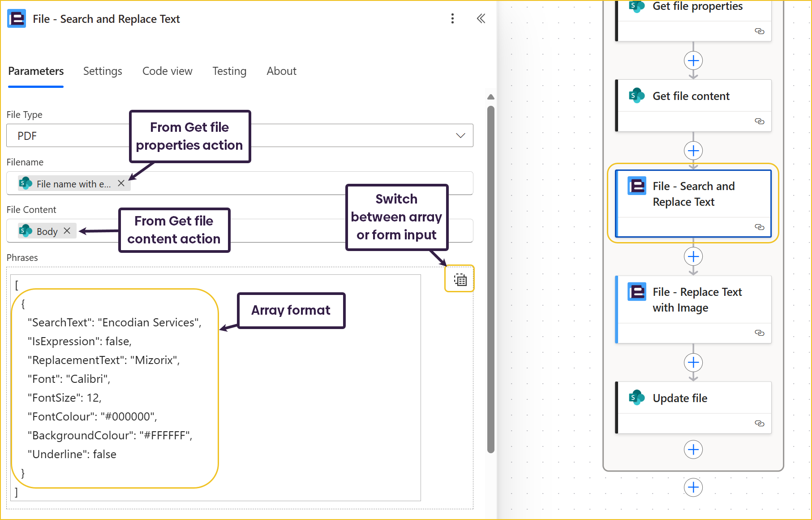Open the File Type PDF dropdown

460,135
